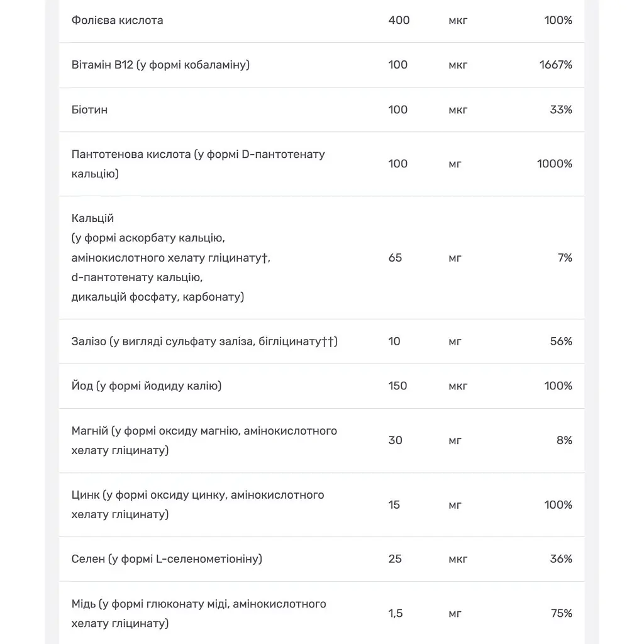Select the 65 amount in the calcium row
Screen dimensions: 644x644
pos(395,257)
